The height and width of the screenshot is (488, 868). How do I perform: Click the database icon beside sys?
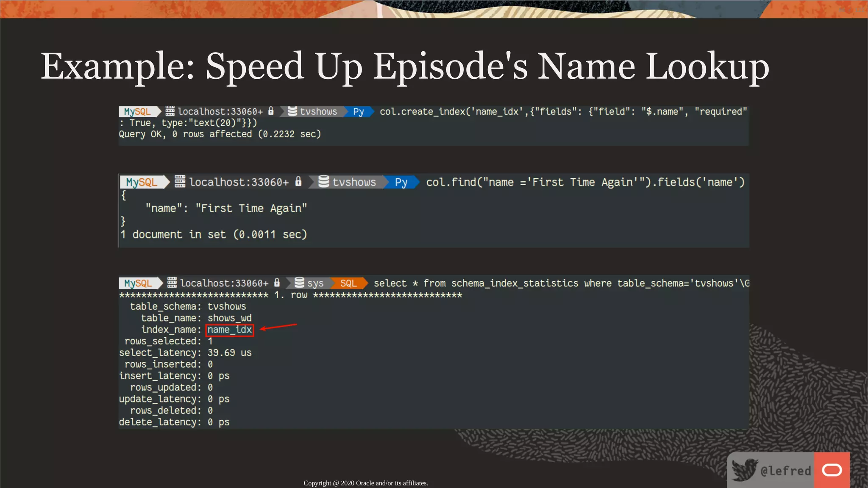pos(299,283)
